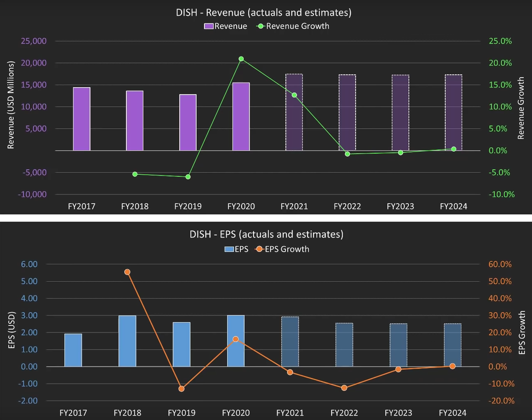Click the FY2021 EPS growth data point

(x=290, y=372)
